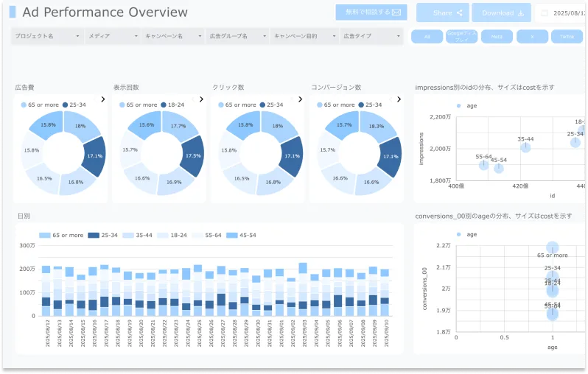The height and width of the screenshot is (374, 588).
Task: Click the Share button's share icon
Action: click(460, 13)
